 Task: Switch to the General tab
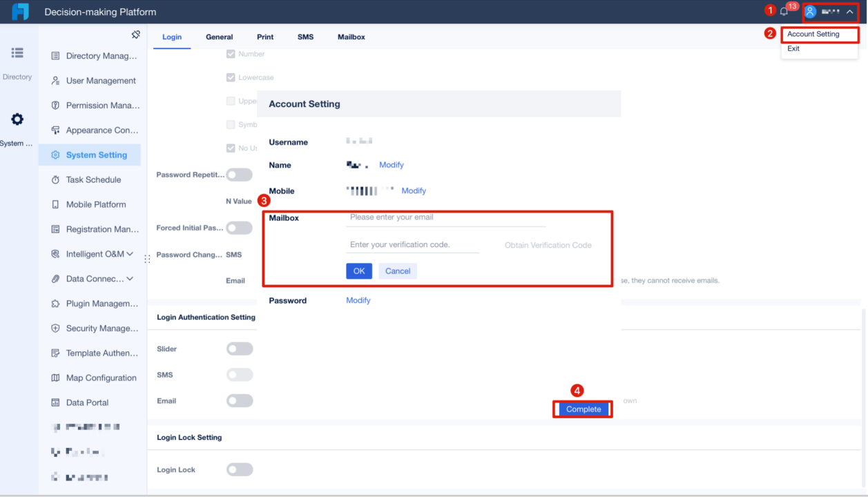220,37
